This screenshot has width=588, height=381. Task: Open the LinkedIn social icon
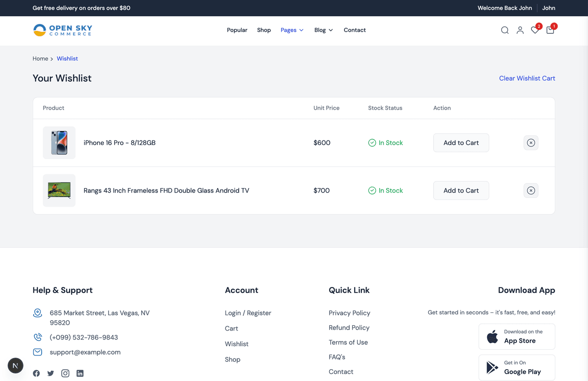click(x=80, y=373)
